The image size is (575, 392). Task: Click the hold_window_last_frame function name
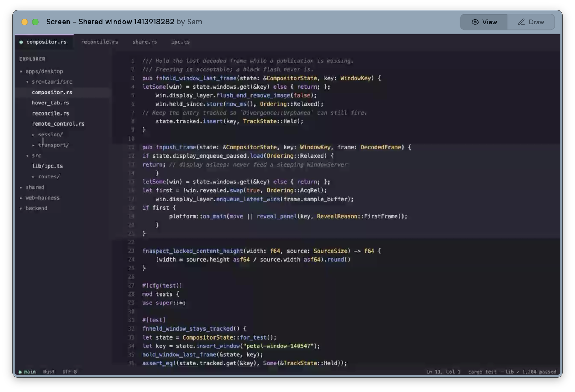point(199,78)
